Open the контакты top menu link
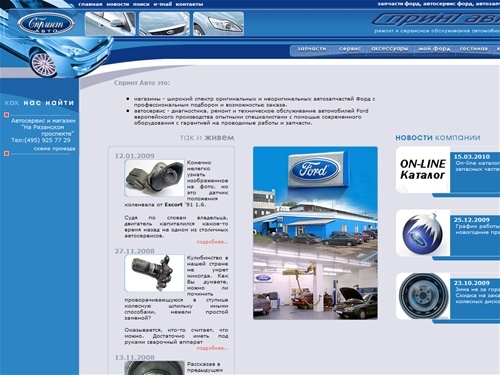500x375 pixels. (189, 4)
